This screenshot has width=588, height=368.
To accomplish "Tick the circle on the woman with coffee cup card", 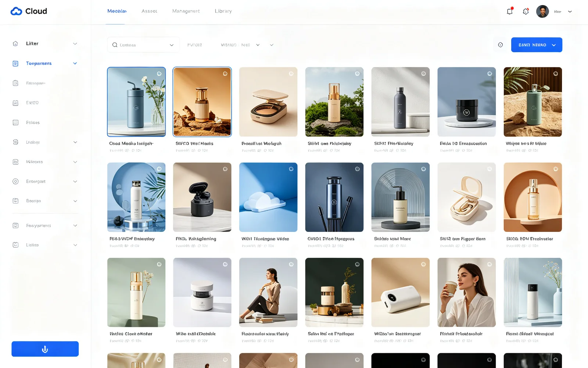I will (490, 264).
